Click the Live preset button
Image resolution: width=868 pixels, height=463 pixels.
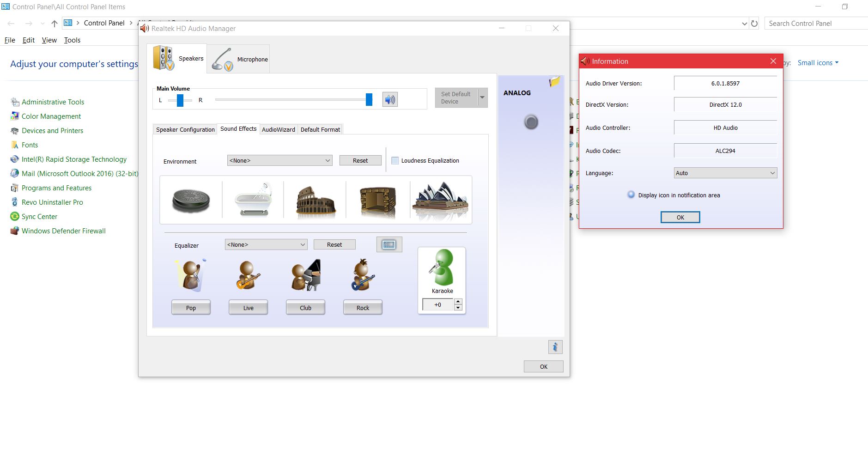(x=248, y=308)
